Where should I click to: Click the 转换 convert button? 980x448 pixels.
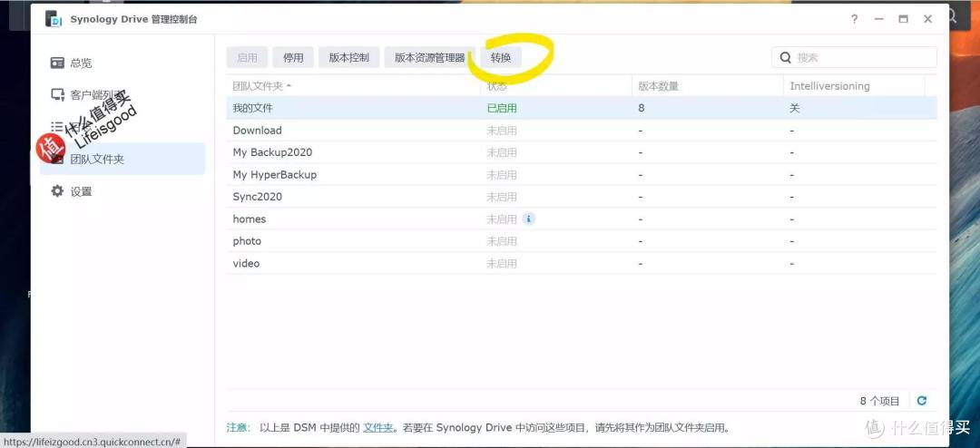pos(501,57)
